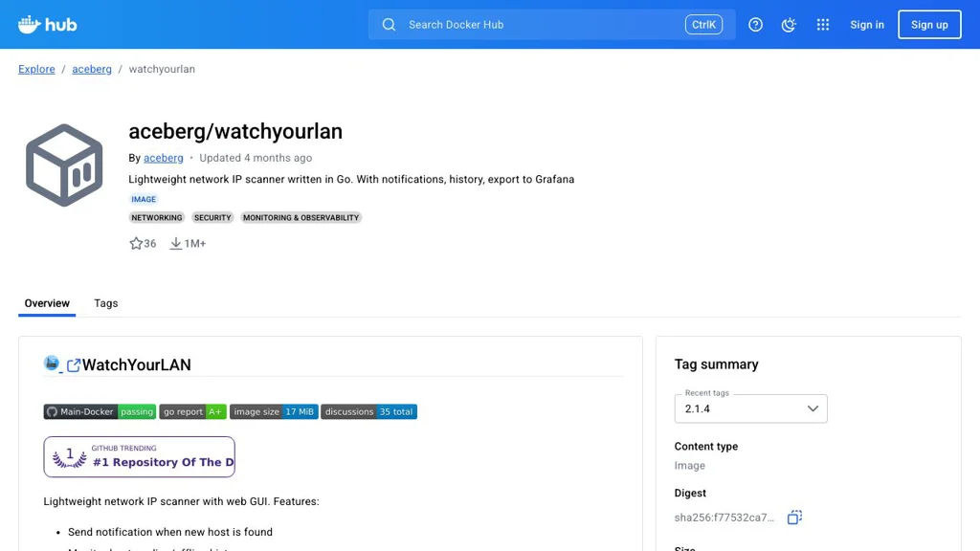Click the sha256:f77532ca7… digest text
This screenshot has width=980, height=551.
point(724,518)
